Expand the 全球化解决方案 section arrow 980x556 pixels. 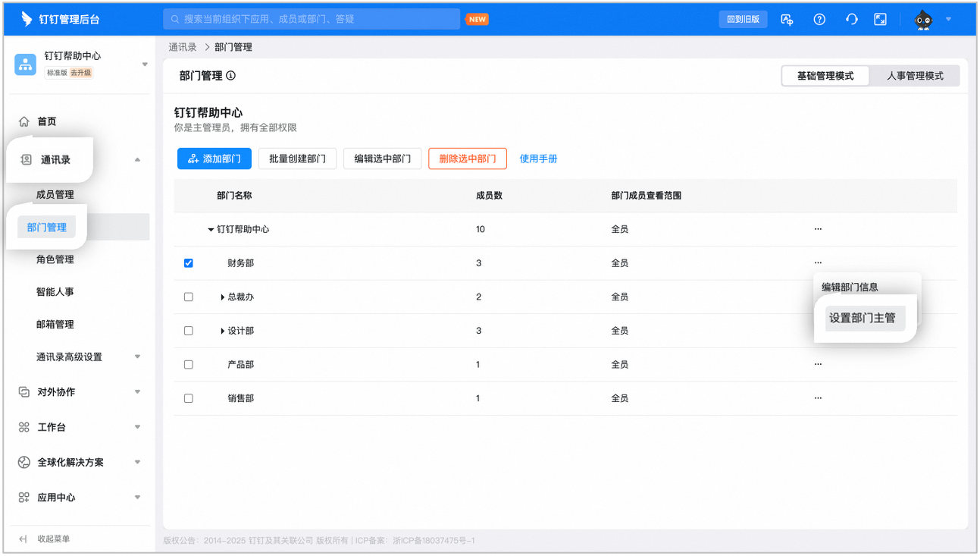click(x=137, y=462)
